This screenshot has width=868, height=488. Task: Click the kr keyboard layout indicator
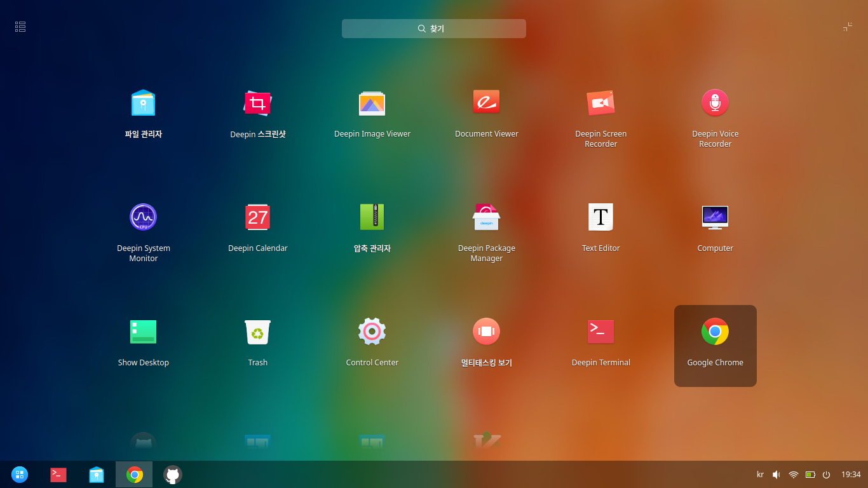(760, 475)
